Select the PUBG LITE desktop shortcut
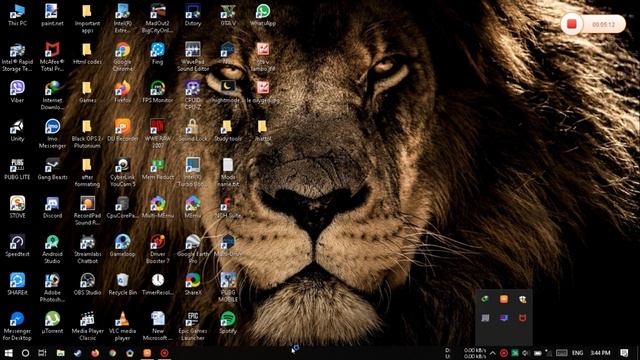The image size is (640, 360). click(x=17, y=169)
